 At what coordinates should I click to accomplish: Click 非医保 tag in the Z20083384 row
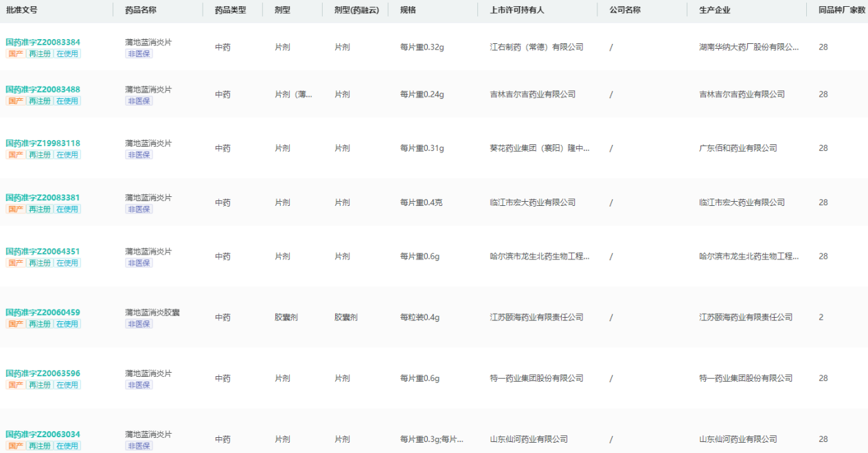point(139,54)
